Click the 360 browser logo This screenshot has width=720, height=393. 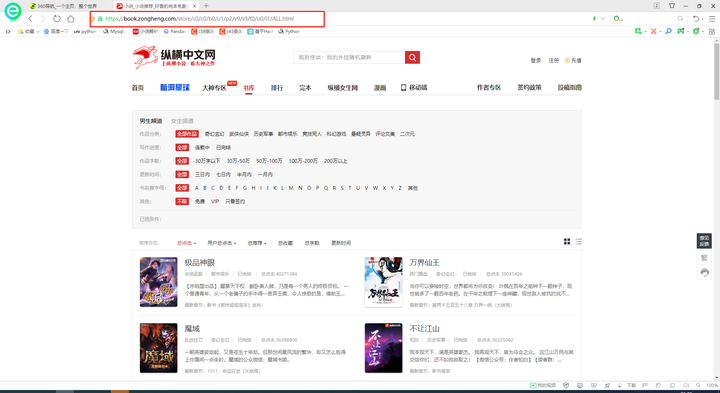point(12,11)
